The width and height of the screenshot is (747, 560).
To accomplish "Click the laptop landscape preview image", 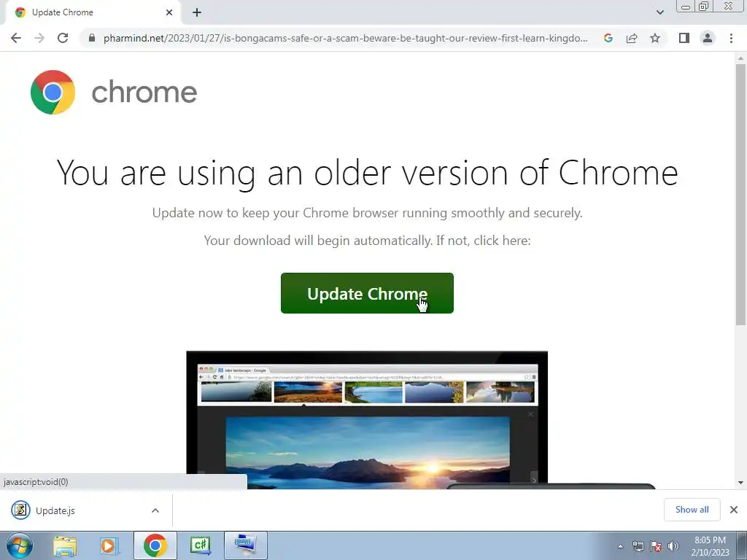I will [x=367, y=420].
